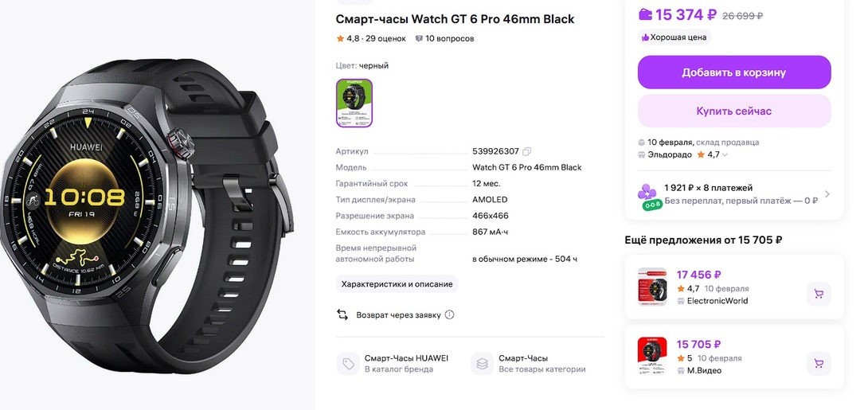This screenshot has width=868, height=410.
Task: Open installment payment details arrow
Action: 827,194
